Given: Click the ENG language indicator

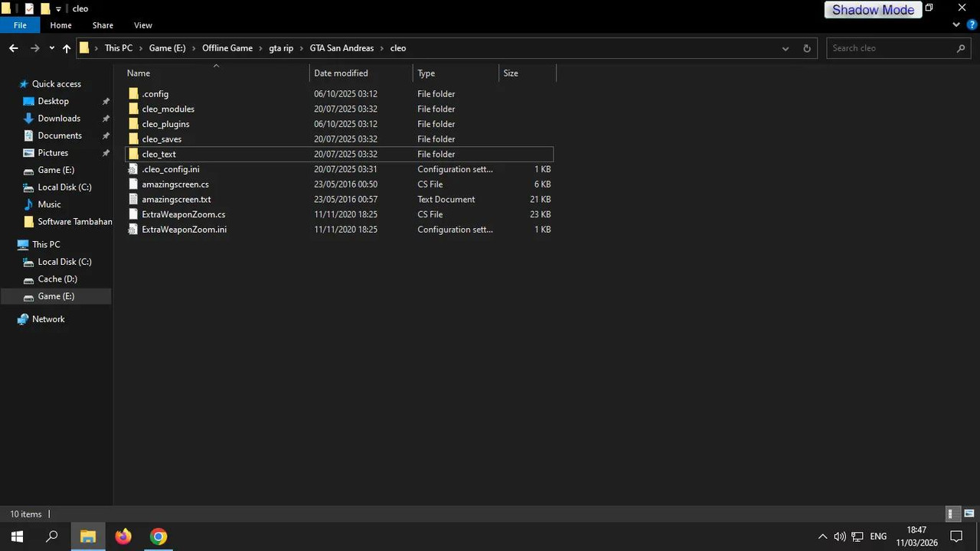Looking at the screenshot, I should pos(878,536).
